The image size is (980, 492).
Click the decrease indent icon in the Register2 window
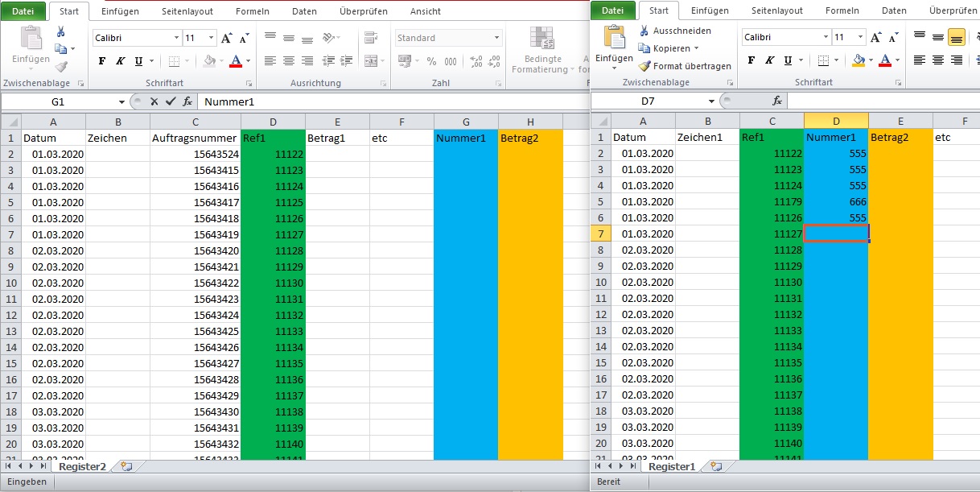tap(329, 61)
